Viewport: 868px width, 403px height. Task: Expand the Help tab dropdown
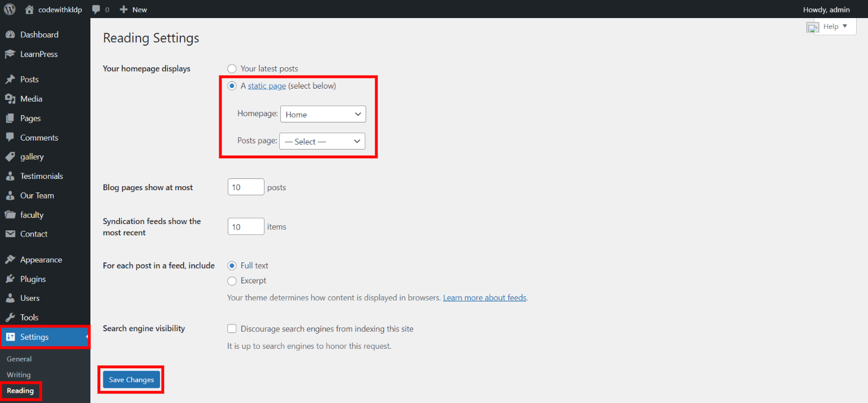coord(835,27)
